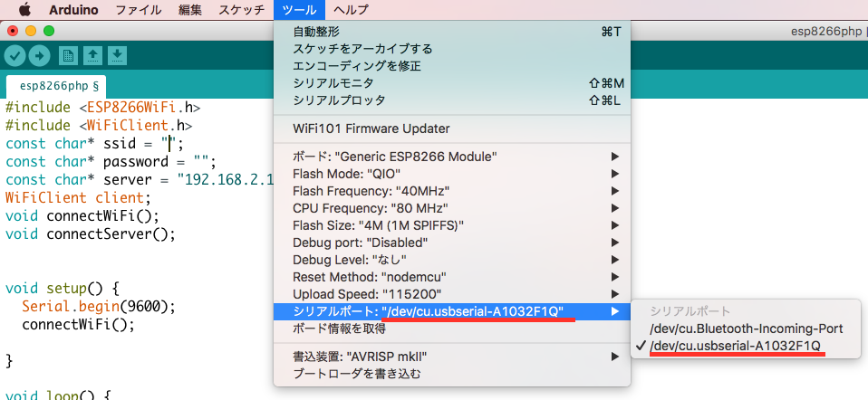Choose ボード情報を取得 menu item
The width and height of the screenshot is (868, 400).
coord(452,329)
